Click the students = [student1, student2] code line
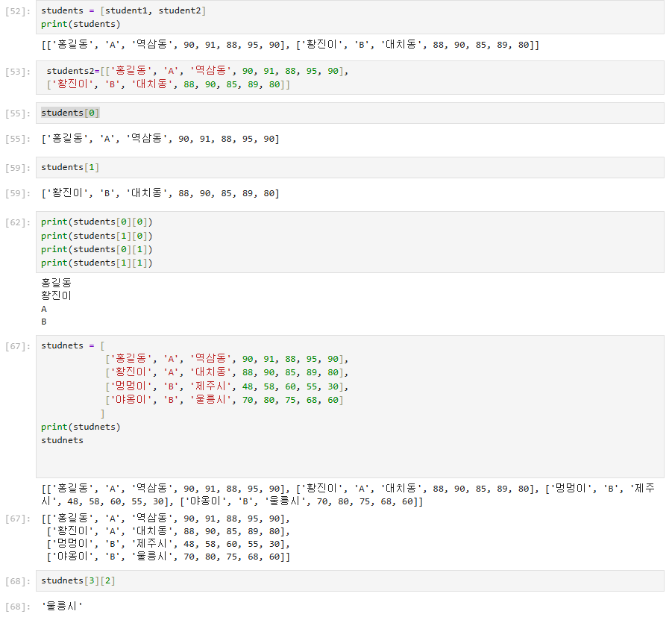Viewport: 672px width, 617px height. pyautogui.click(x=123, y=10)
